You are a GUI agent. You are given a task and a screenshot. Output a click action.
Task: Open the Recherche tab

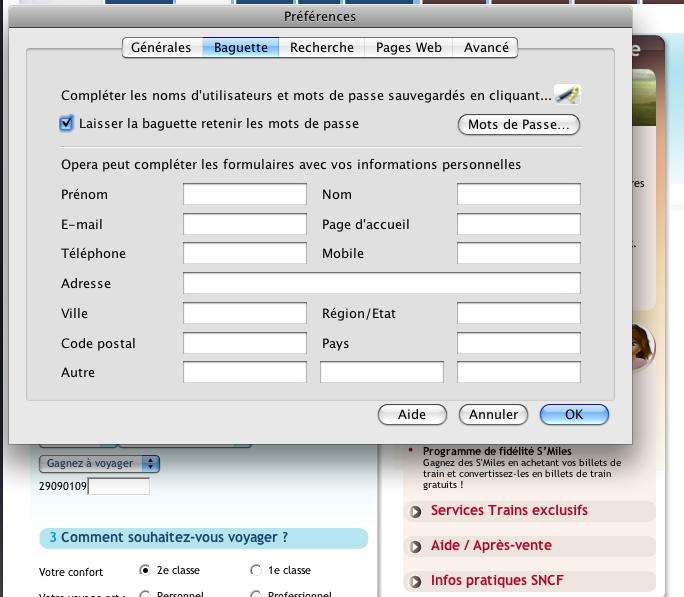tap(322, 47)
